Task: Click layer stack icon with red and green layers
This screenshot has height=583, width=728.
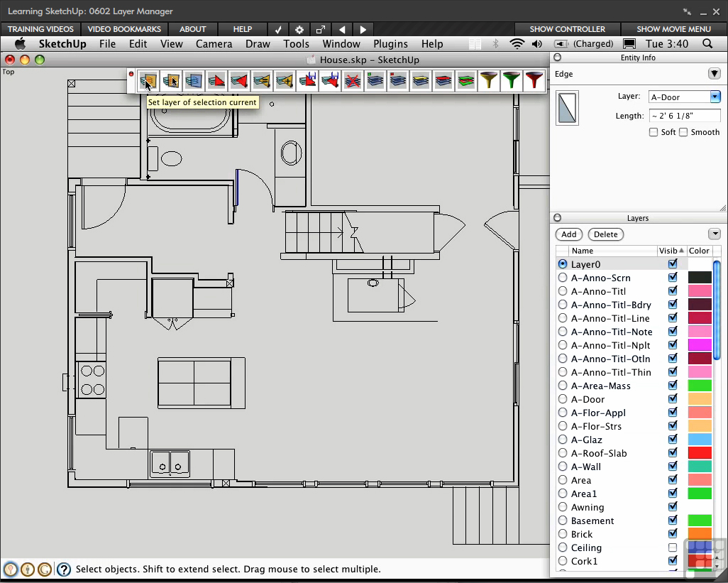Action: coord(466,81)
